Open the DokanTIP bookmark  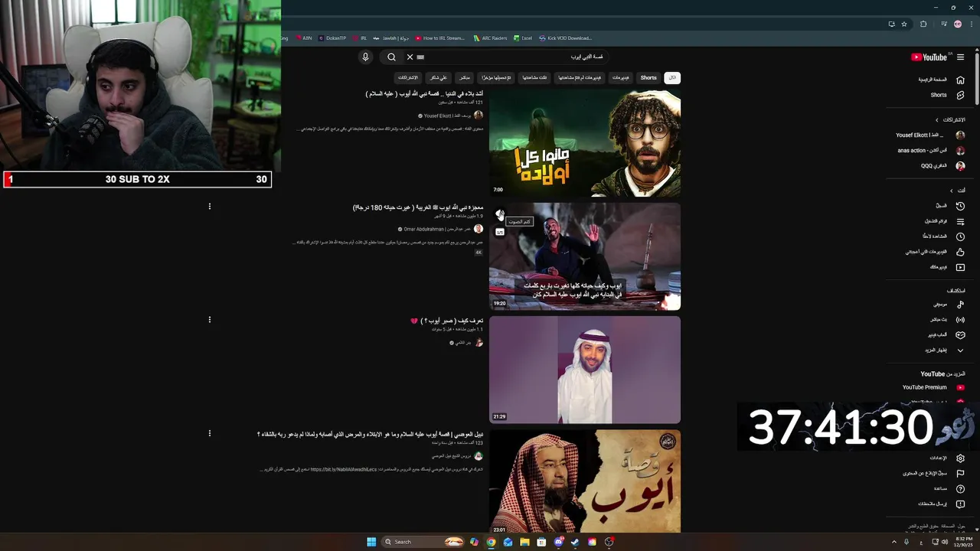pyautogui.click(x=332, y=37)
